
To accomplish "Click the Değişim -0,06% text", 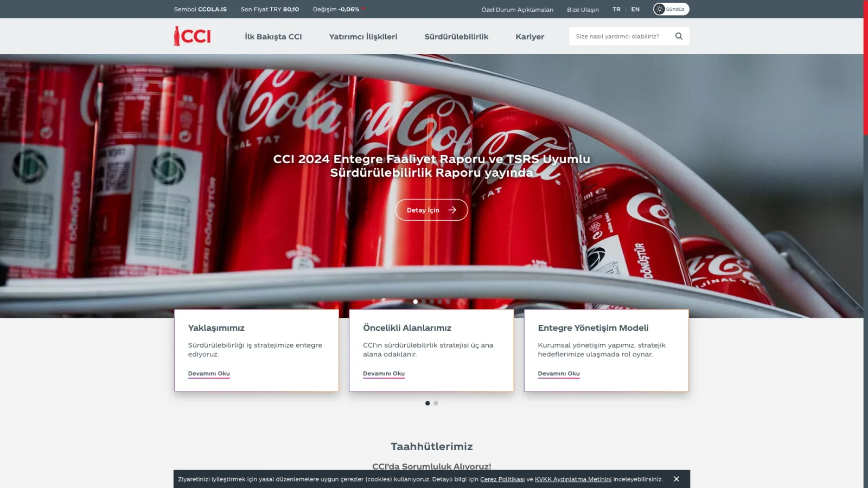I will [x=336, y=9].
